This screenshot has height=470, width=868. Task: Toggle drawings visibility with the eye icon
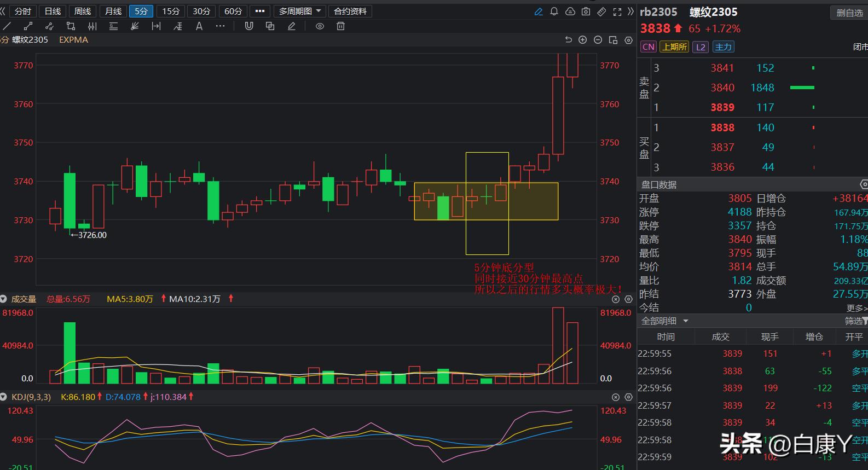[x=320, y=26]
